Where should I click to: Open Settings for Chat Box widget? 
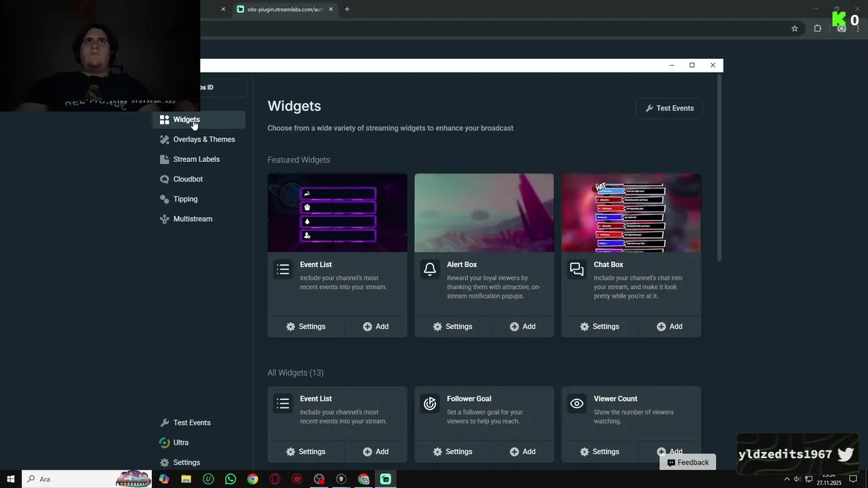[x=599, y=327]
